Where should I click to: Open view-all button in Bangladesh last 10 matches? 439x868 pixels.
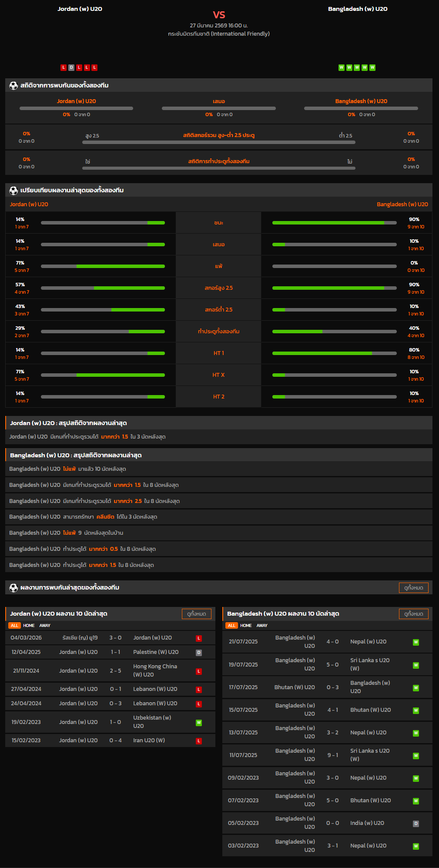(x=413, y=614)
